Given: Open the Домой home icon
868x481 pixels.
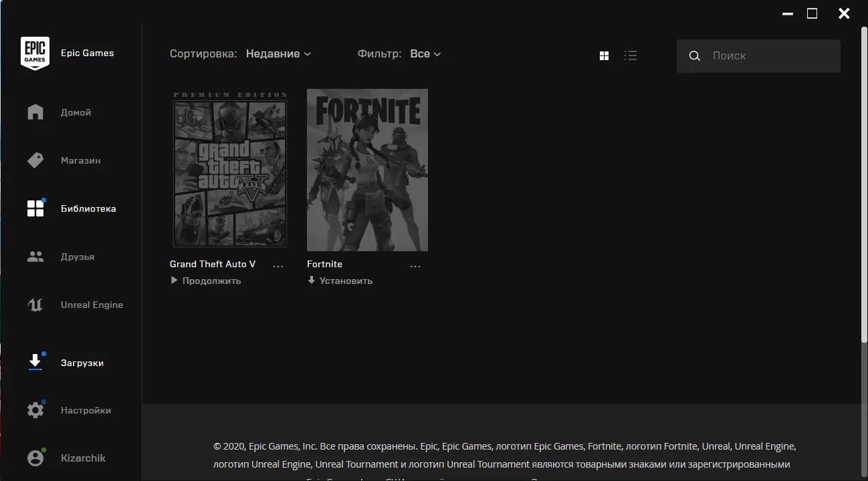Looking at the screenshot, I should point(35,112).
